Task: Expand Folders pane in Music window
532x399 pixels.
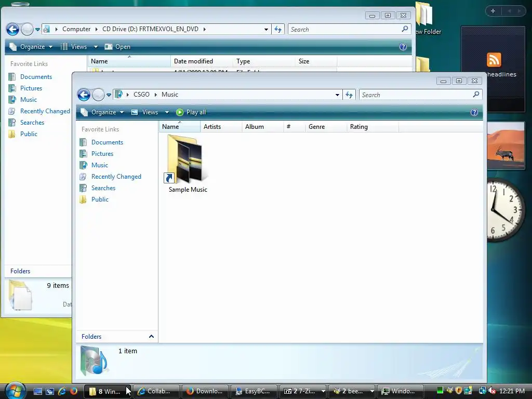Action: [x=117, y=337]
